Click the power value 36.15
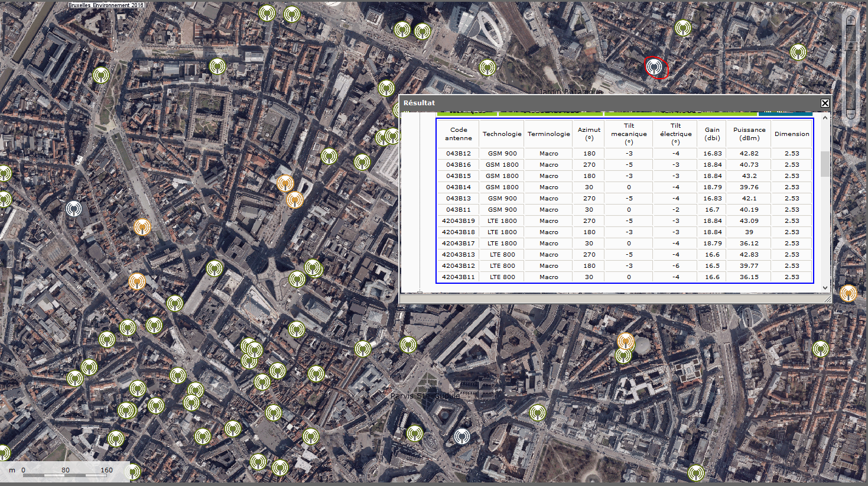868x486 pixels. click(749, 277)
